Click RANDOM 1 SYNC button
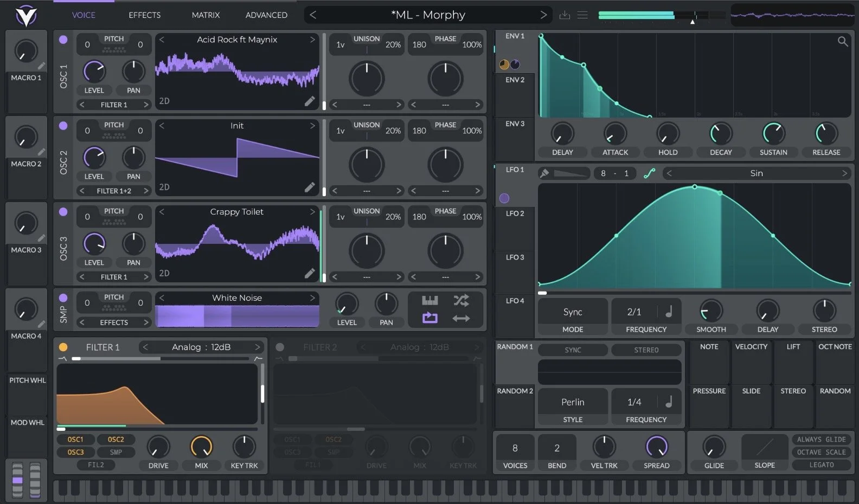The height and width of the screenshot is (504, 859). click(x=573, y=350)
